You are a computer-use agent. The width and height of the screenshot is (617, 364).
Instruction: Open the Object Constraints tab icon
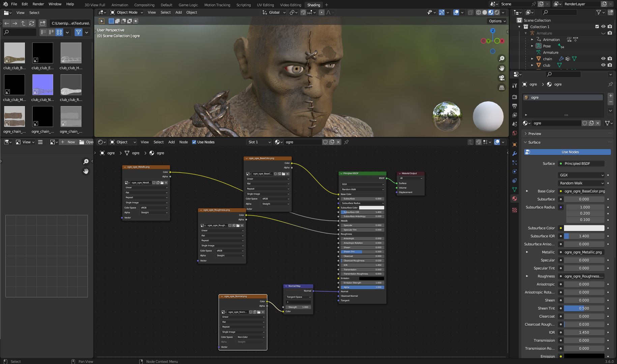coord(515,181)
